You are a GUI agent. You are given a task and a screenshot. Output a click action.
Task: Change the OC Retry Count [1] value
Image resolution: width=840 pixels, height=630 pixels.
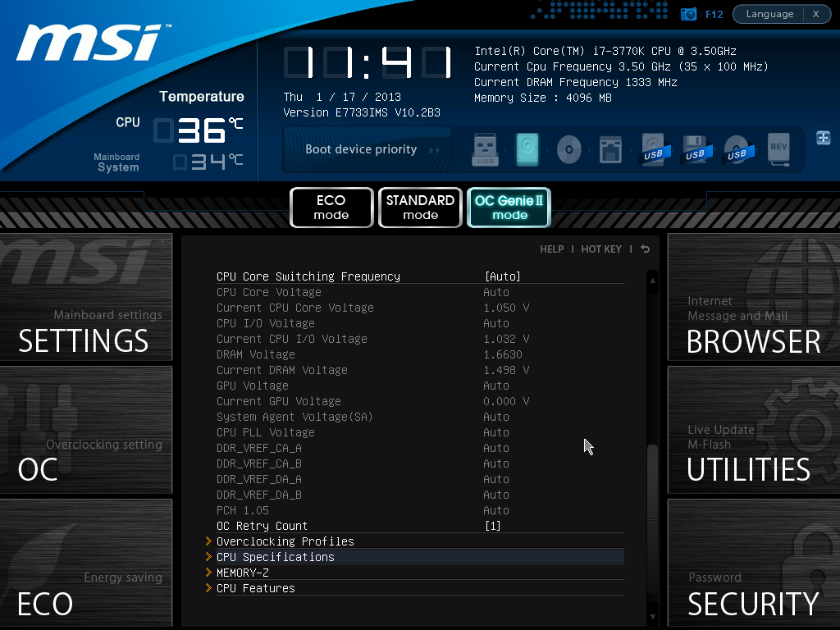tap(420, 526)
